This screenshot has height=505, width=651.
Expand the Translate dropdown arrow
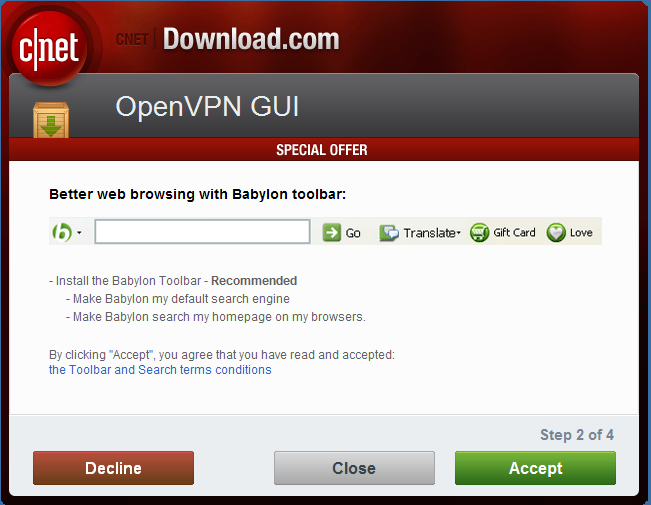[458, 233]
